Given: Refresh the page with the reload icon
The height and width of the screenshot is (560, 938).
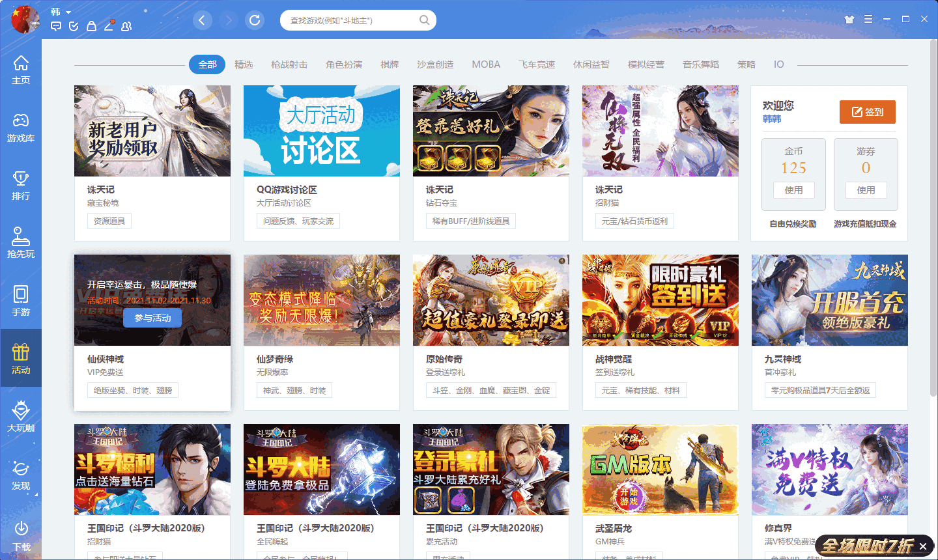Looking at the screenshot, I should [255, 20].
